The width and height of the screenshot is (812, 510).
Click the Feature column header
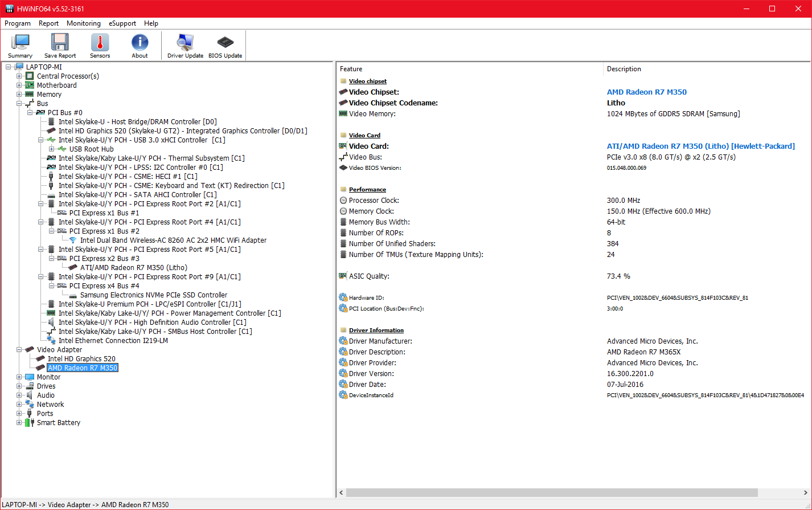(470, 69)
